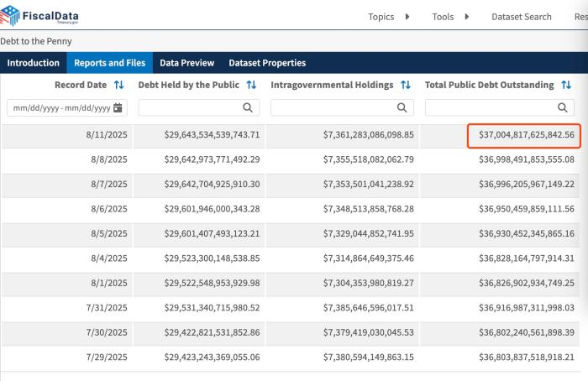Sort by Debt Held by the Public arrows

251,85
